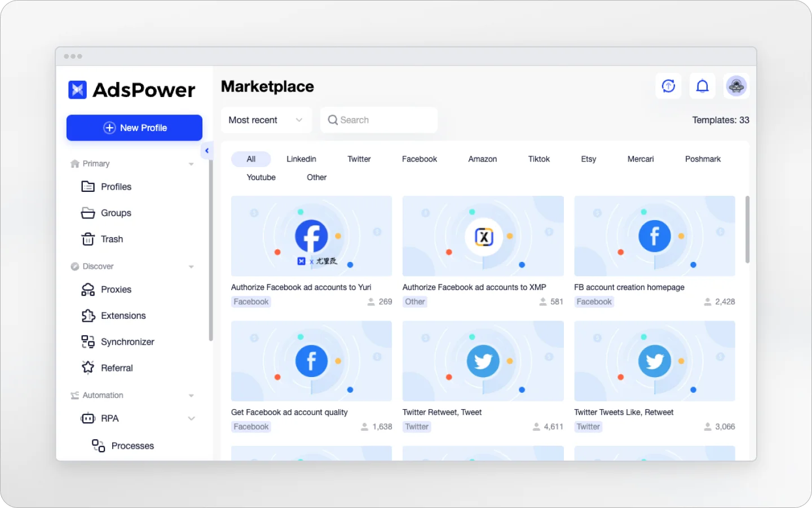This screenshot has height=508, width=812.
Task: Click the AdsPower logo icon
Action: [77, 90]
